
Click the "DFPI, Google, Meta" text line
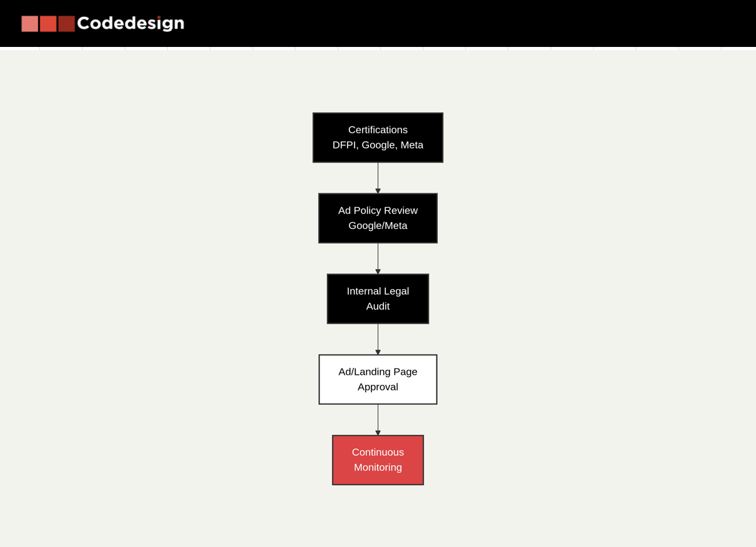click(x=378, y=145)
